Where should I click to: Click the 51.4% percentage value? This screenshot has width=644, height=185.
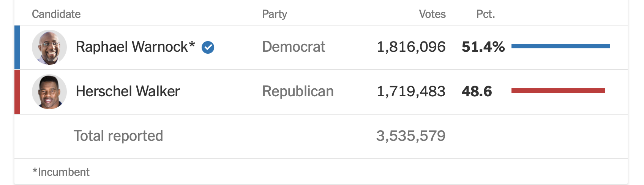pyautogui.click(x=483, y=47)
